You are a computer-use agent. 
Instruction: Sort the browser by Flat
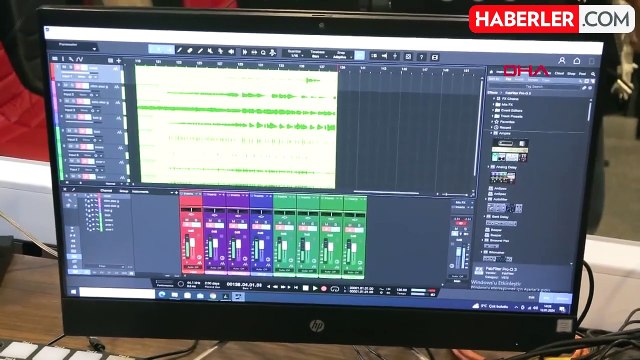click(508, 79)
